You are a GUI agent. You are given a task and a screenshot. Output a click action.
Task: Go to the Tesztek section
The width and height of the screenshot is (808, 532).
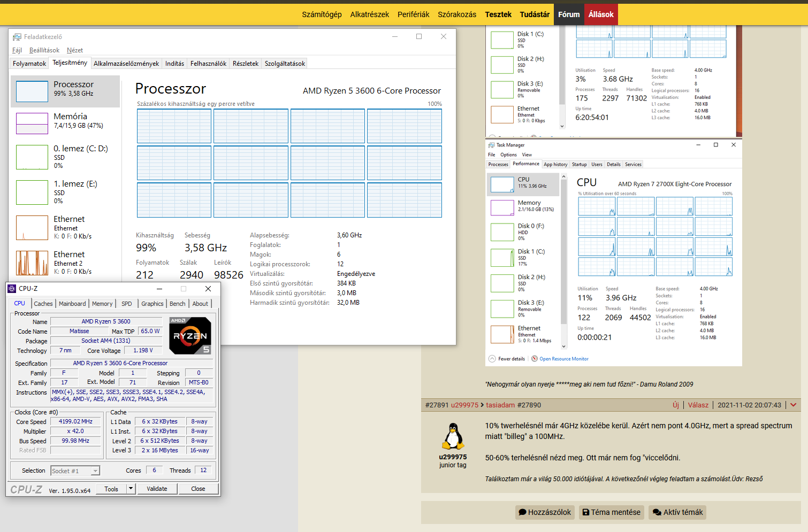click(x=498, y=14)
